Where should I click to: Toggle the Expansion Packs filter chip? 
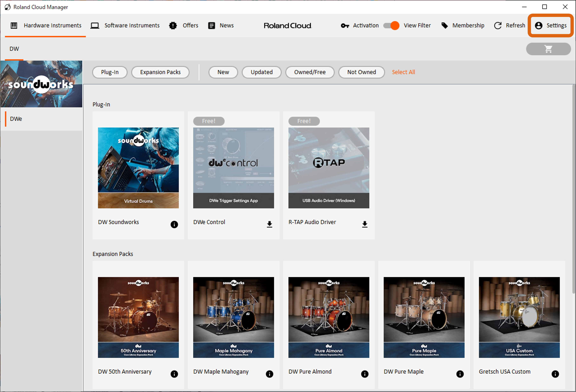pos(160,72)
